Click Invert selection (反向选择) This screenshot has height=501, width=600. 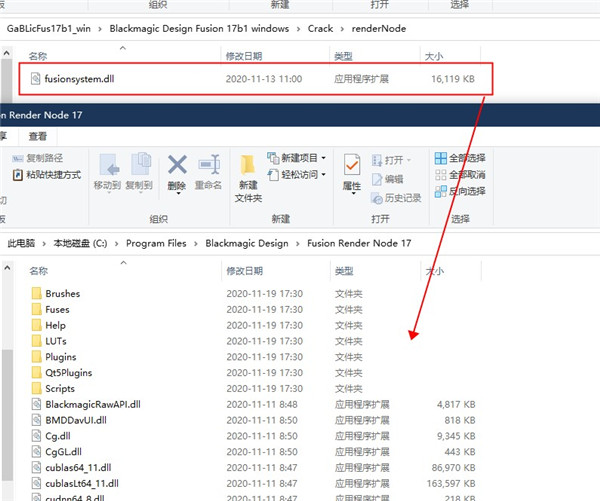(x=461, y=190)
